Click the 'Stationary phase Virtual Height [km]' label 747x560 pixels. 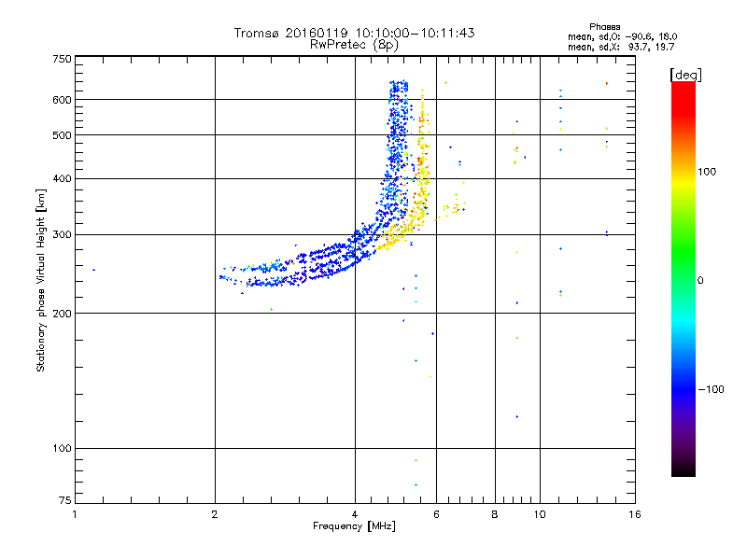[x=41, y=280]
